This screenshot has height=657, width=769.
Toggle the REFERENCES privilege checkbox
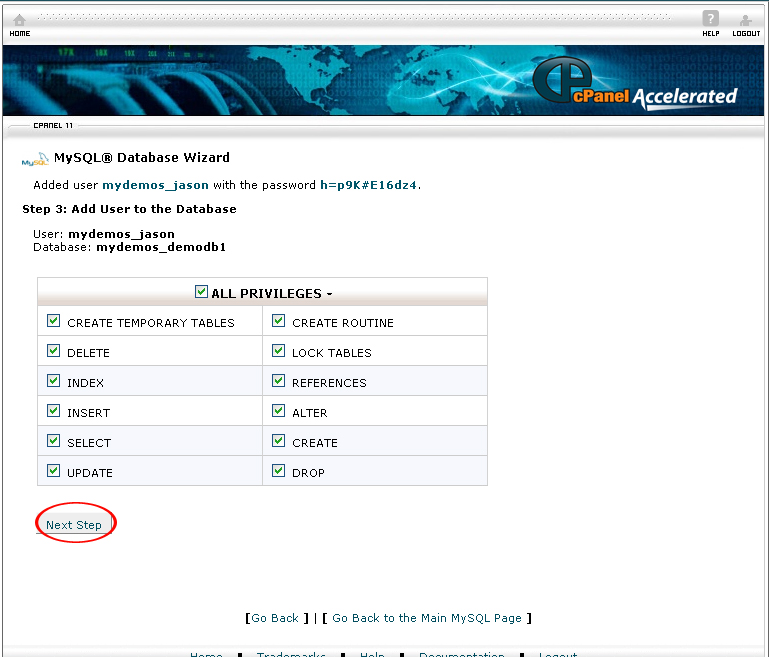point(279,380)
